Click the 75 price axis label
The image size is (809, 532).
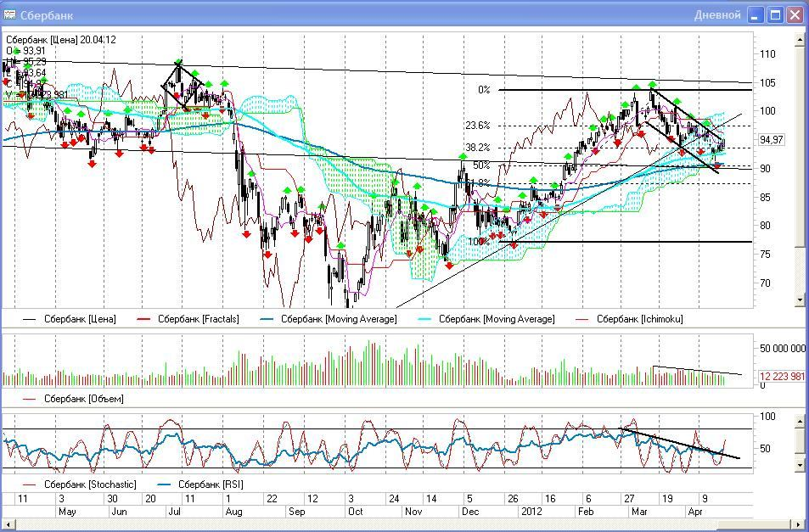pyautogui.click(x=765, y=255)
